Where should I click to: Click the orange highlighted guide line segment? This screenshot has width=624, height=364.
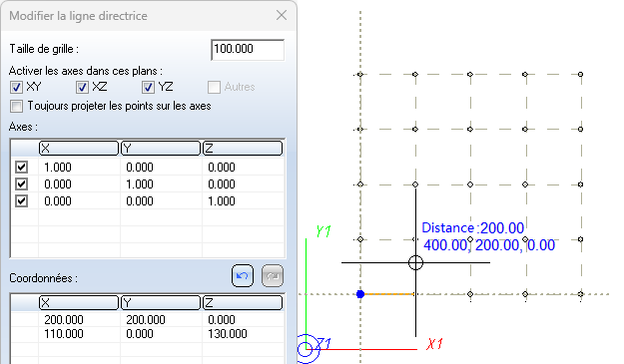pyautogui.click(x=389, y=294)
